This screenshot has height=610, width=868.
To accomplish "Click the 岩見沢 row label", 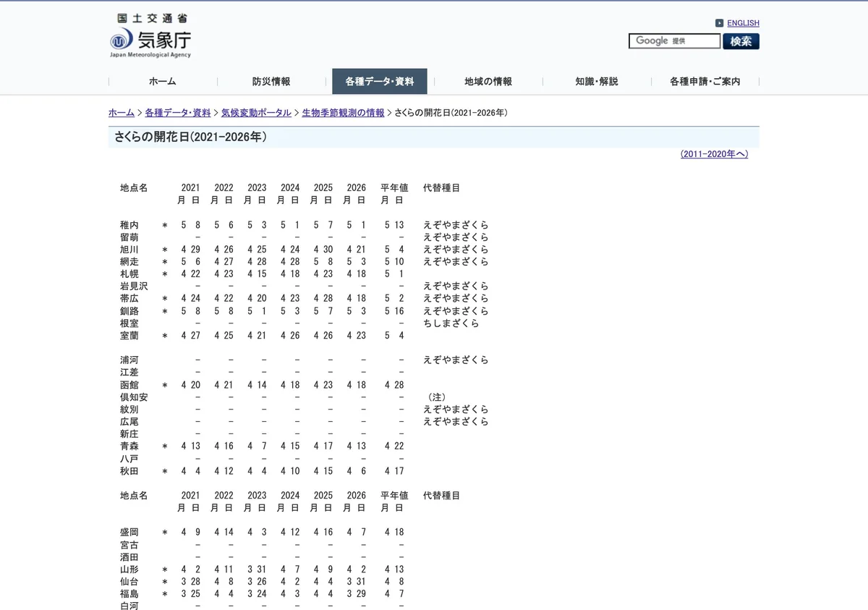I will pyautogui.click(x=134, y=287).
